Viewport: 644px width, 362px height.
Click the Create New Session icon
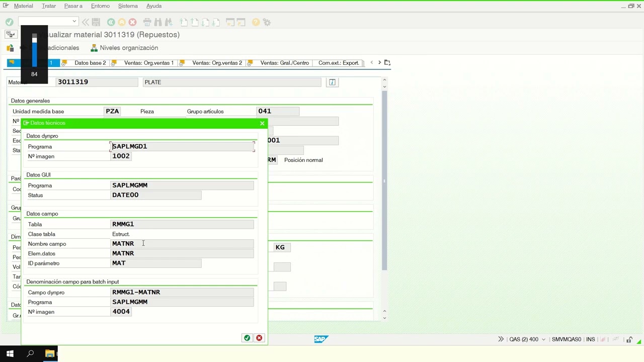click(x=230, y=22)
